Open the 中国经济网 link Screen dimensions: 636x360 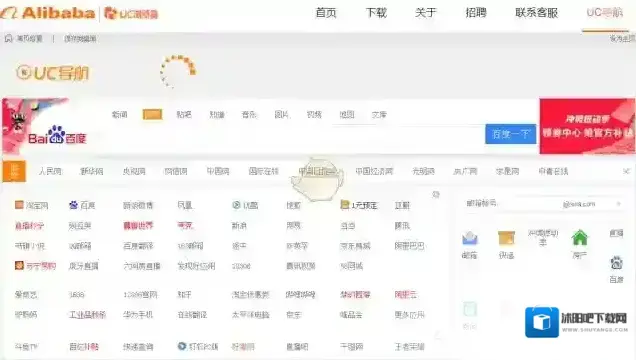[x=374, y=171]
